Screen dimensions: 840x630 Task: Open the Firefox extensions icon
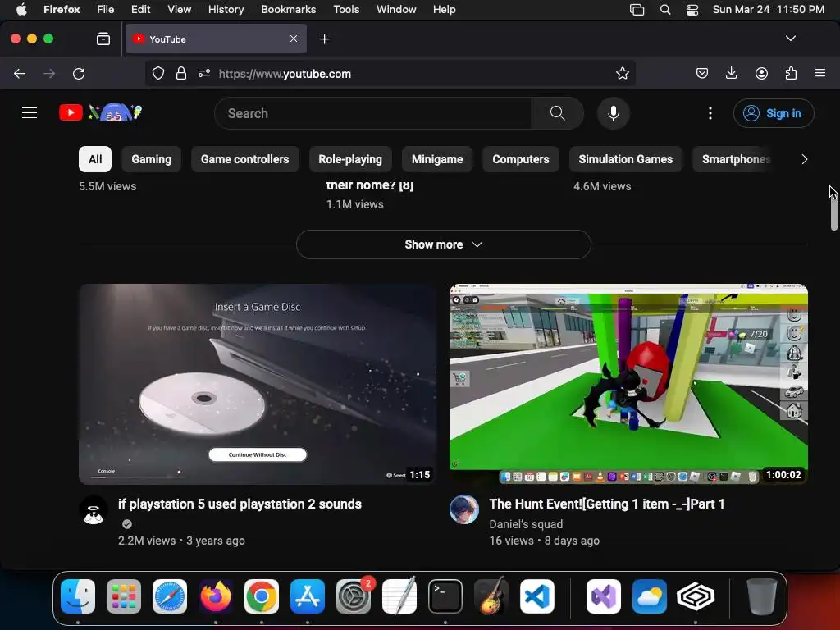[x=791, y=73]
